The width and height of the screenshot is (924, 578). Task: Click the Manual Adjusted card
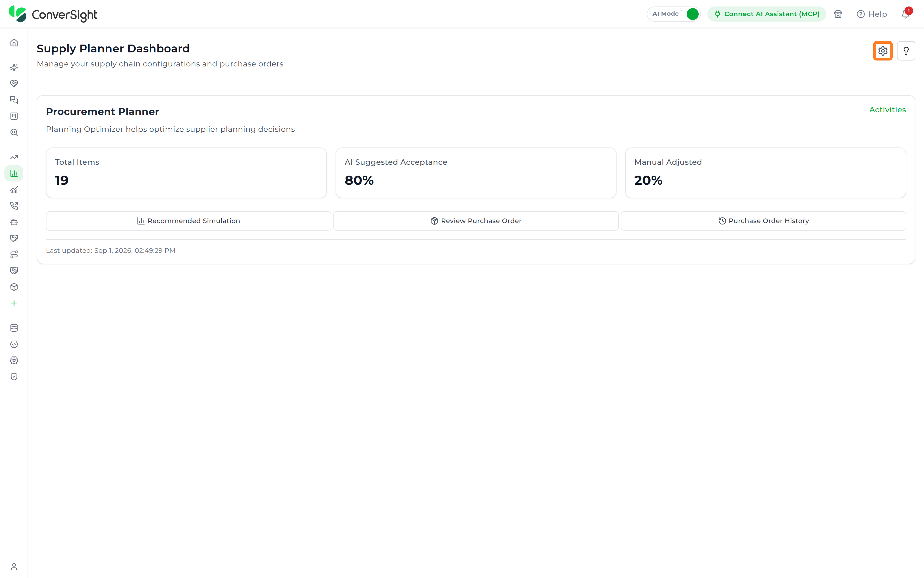[765, 173]
